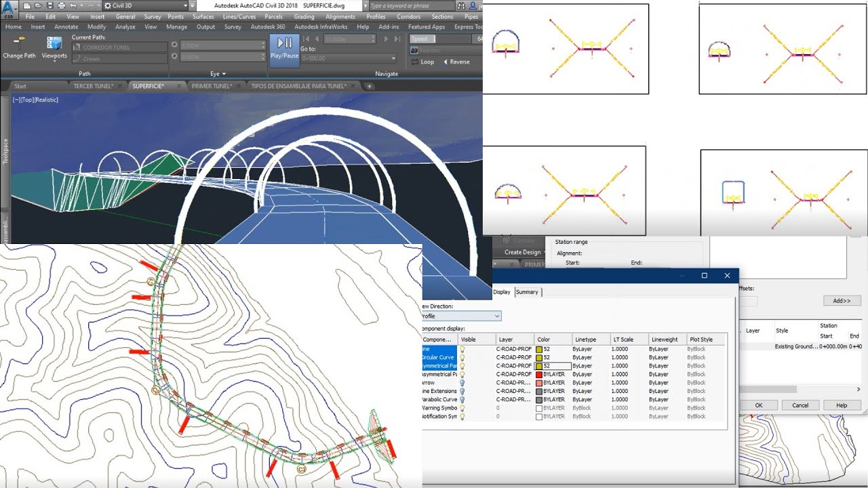Click the Plot printer quick access icon
Viewport: 868px width, 488px height.
tap(62, 5)
